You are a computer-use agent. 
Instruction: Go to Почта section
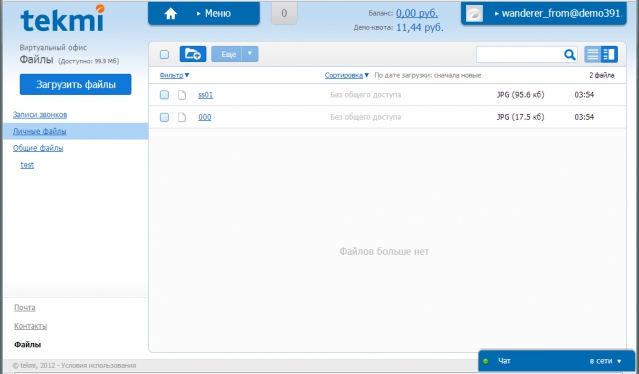click(x=24, y=308)
